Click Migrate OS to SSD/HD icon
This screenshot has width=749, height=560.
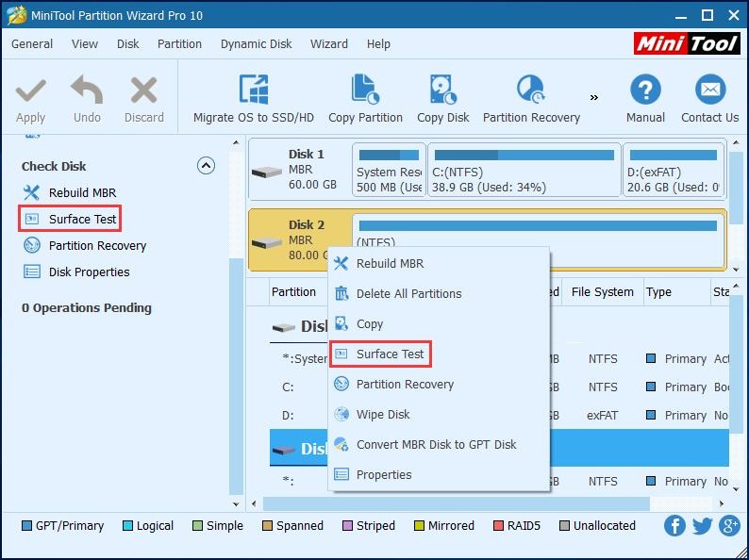tap(254, 90)
